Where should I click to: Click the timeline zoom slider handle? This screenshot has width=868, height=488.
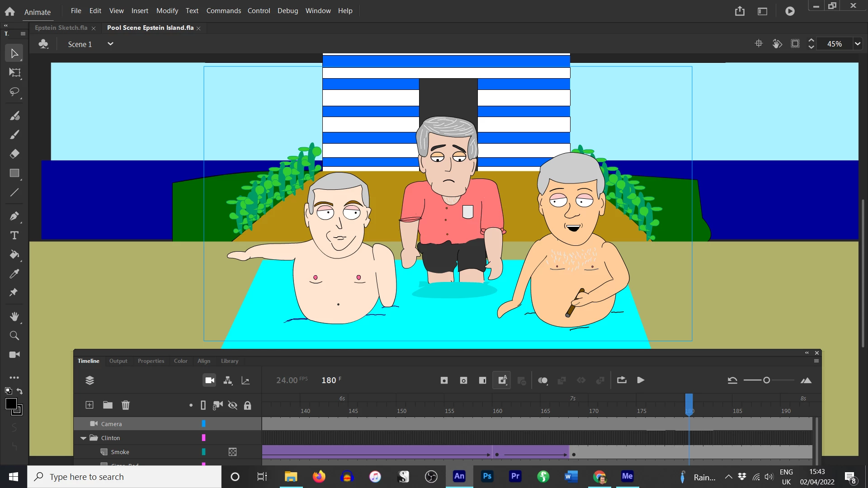pyautogui.click(x=766, y=380)
